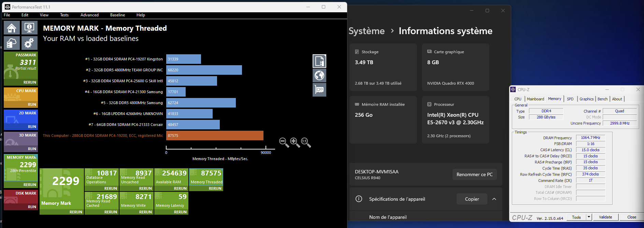Rerun Memory Latency test
The height and width of the screenshot is (228, 644).
point(180,212)
